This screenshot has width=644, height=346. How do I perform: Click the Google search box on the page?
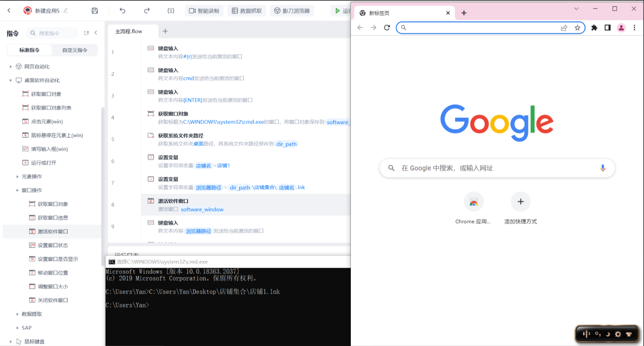click(497, 168)
